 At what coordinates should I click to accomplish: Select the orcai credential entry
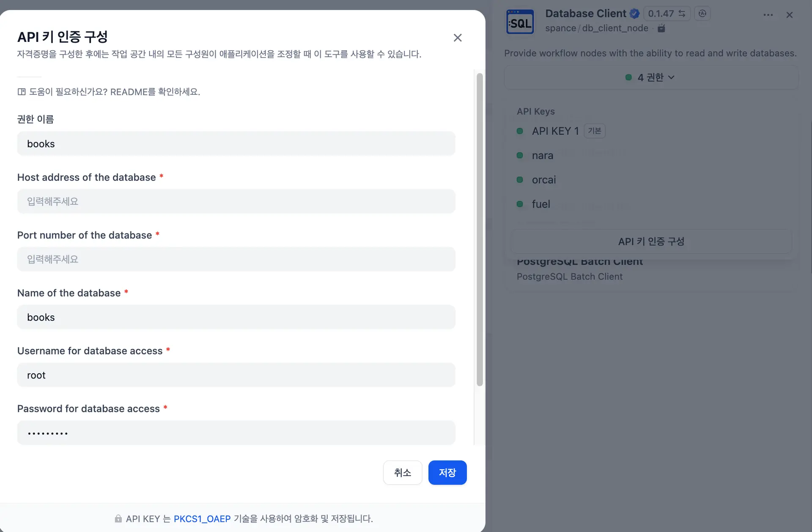tap(543, 180)
